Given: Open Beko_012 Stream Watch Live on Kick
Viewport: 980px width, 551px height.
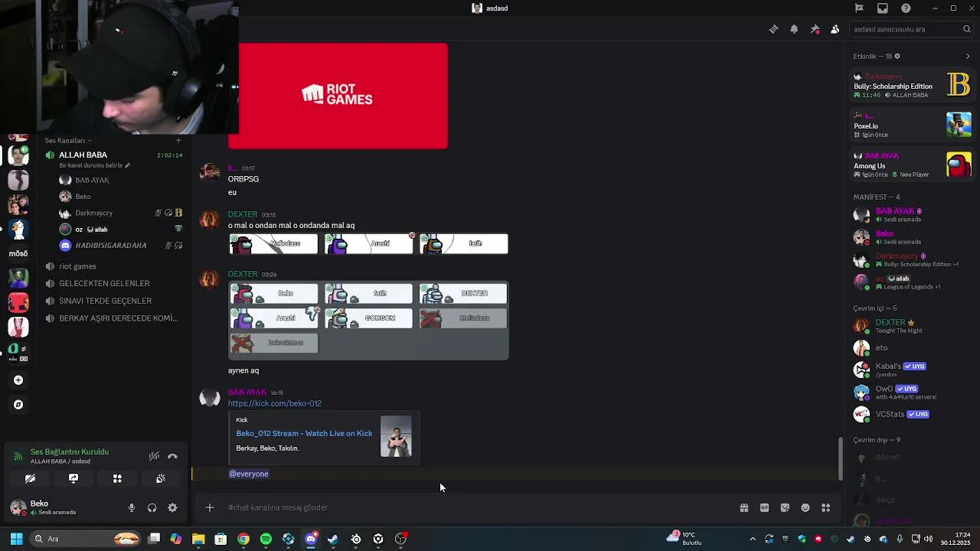Looking at the screenshot, I should pos(304,433).
